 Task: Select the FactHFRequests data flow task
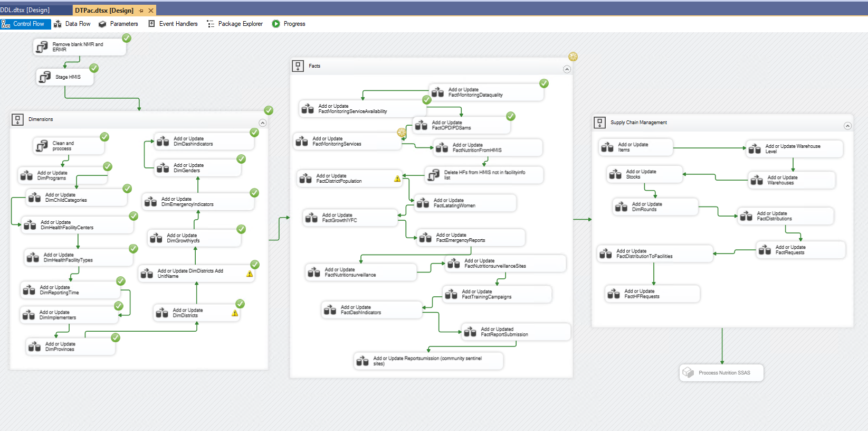(x=652, y=294)
